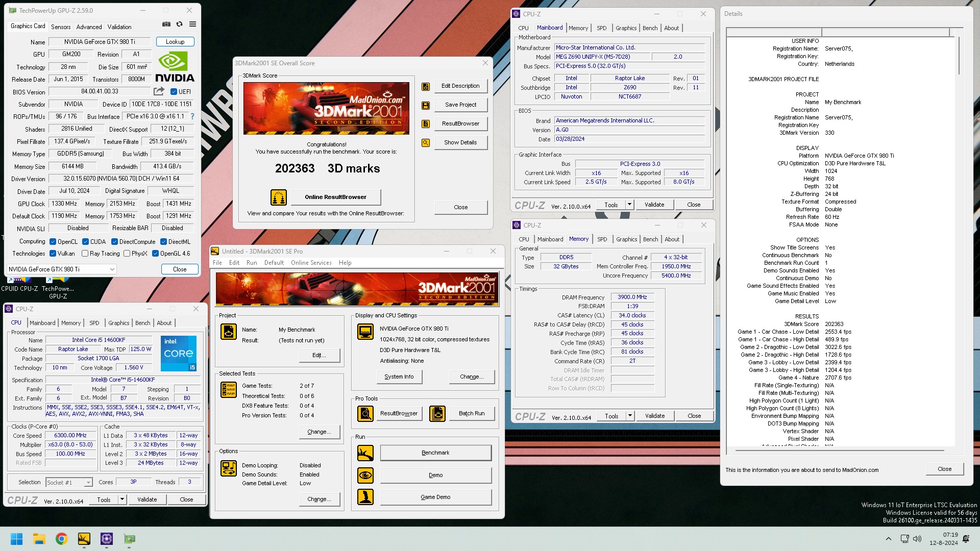Expand Tools dropdown arrow in CPU-Z CPU window
This screenshot has height=551, width=980.
click(x=122, y=500)
